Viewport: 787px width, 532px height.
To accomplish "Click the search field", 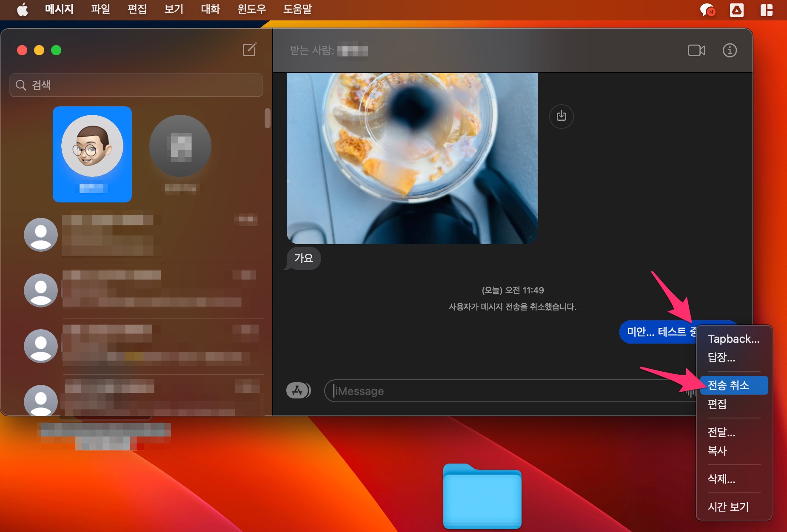I will [136, 85].
